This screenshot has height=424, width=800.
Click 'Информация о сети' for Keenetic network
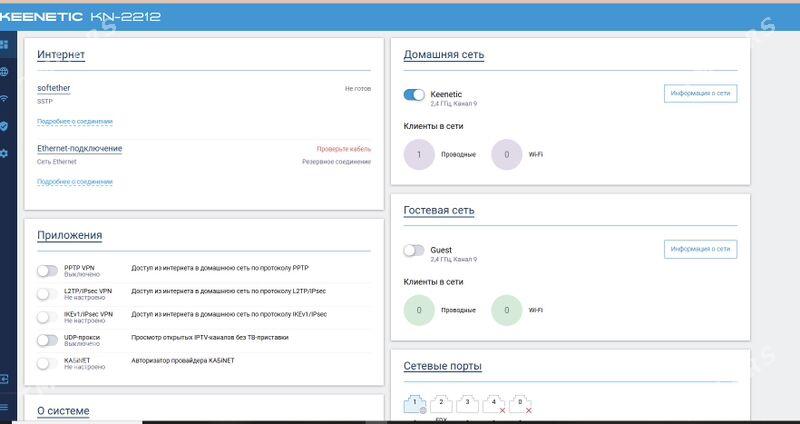coord(701,93)
